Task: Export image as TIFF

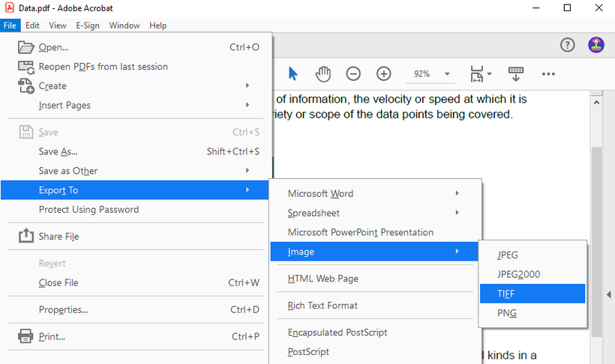Action: pyautogui.click(x=532, y=294)
